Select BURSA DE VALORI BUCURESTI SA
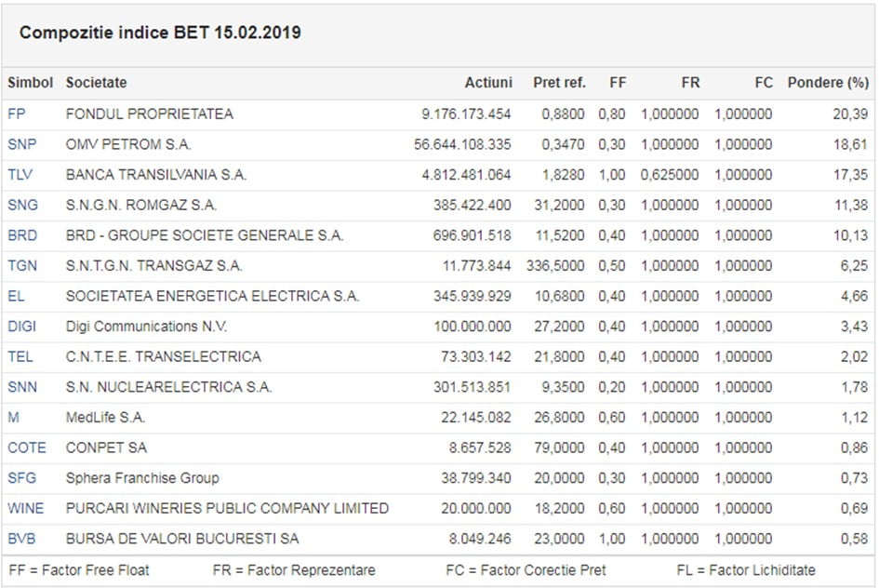The image size is (879, 588). 182,538
